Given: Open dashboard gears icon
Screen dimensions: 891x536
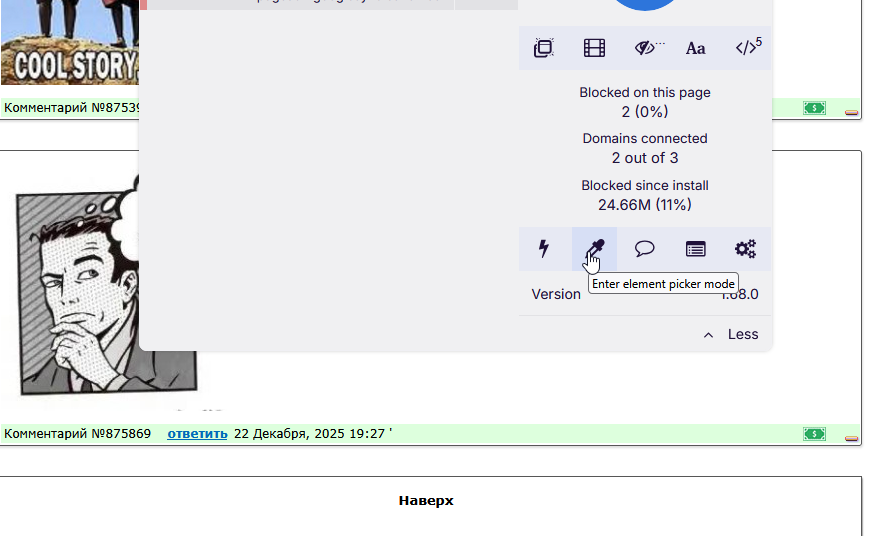Looking at the screenshot, I should tap(746, 249).
